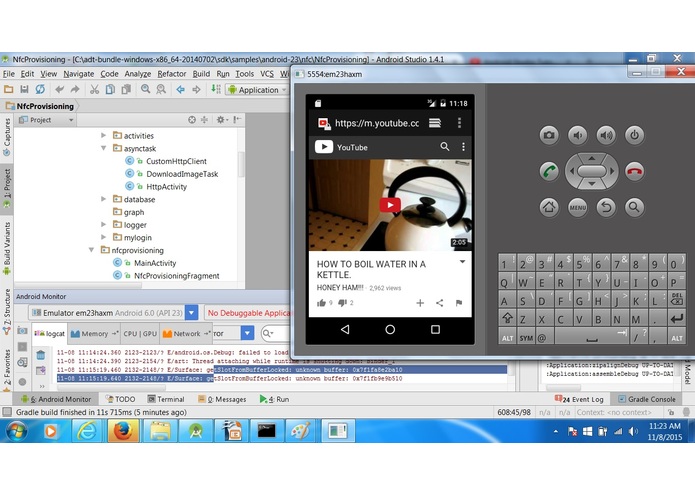Click the share icon under video
This screenshot has height=494, width=695.
pos(439,303)
